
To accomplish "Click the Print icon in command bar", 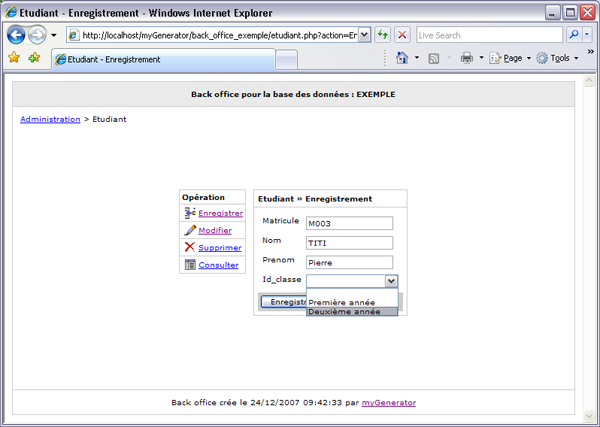I will [x=466, y=58].
